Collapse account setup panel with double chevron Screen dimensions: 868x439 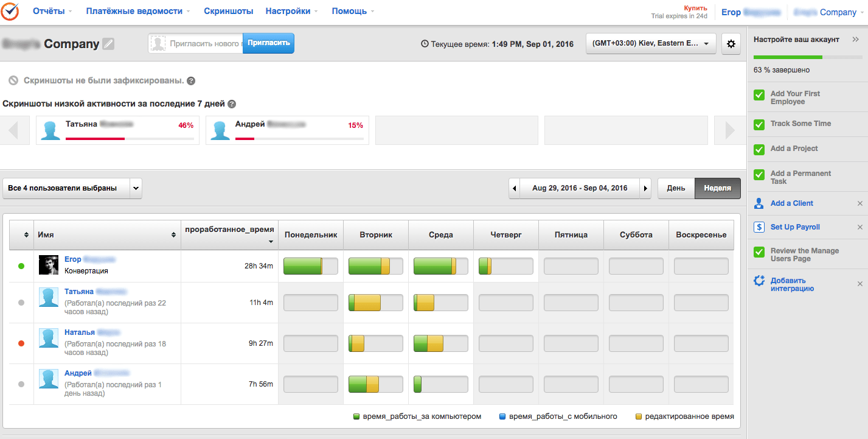tap(855, 40)
